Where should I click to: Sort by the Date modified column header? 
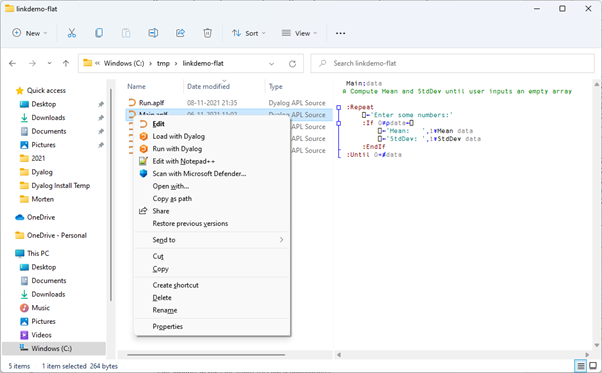pos(208,87)
